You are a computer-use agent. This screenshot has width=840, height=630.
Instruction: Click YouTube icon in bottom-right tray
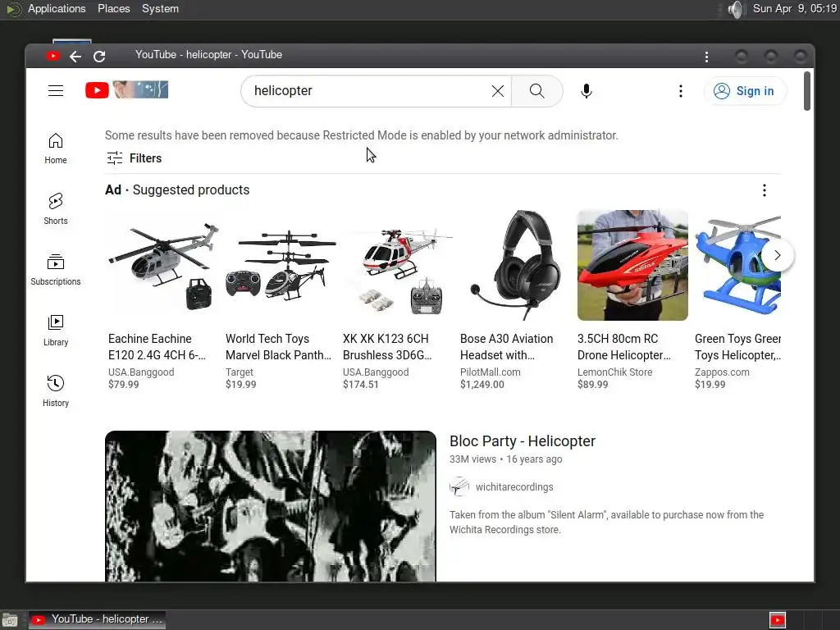pyautogui.click(x=778, y=620)
